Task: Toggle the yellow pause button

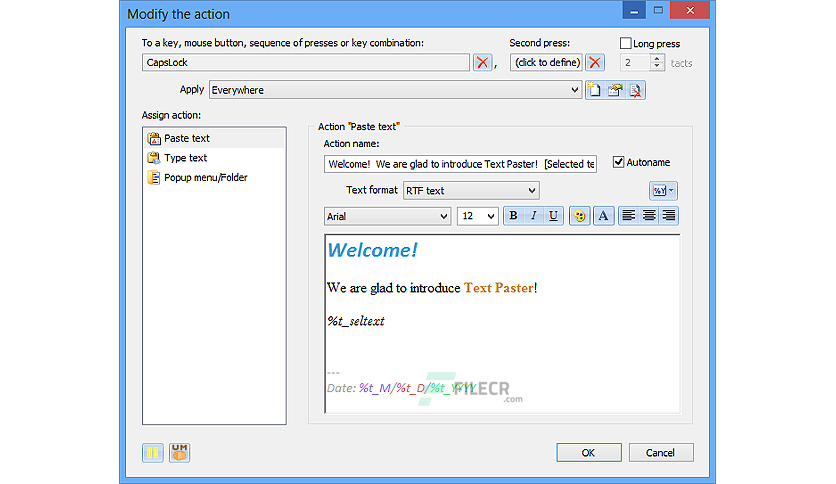Action: click(152, 453)
